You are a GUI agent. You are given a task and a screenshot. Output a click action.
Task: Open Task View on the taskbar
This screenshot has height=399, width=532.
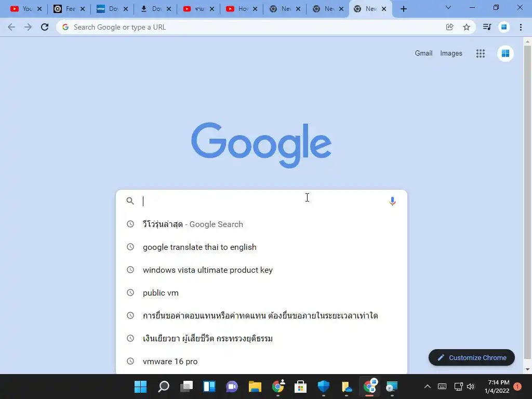(187, 387)
